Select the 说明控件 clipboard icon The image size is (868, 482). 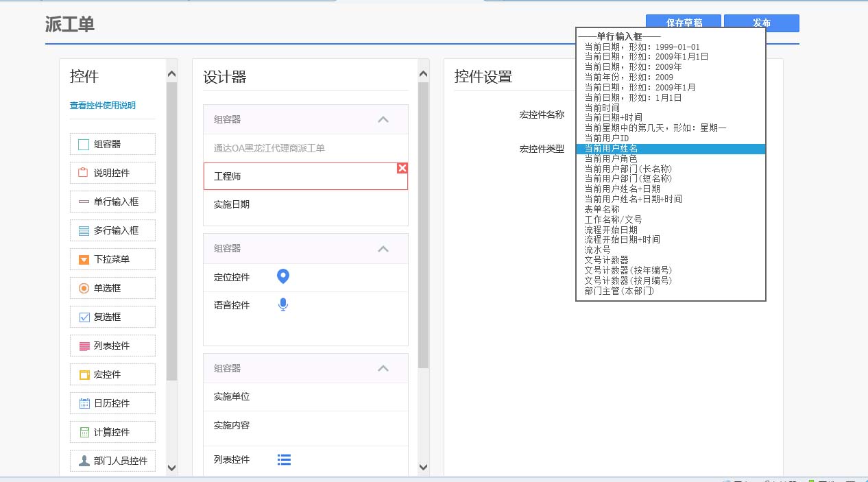click(84, 173)
